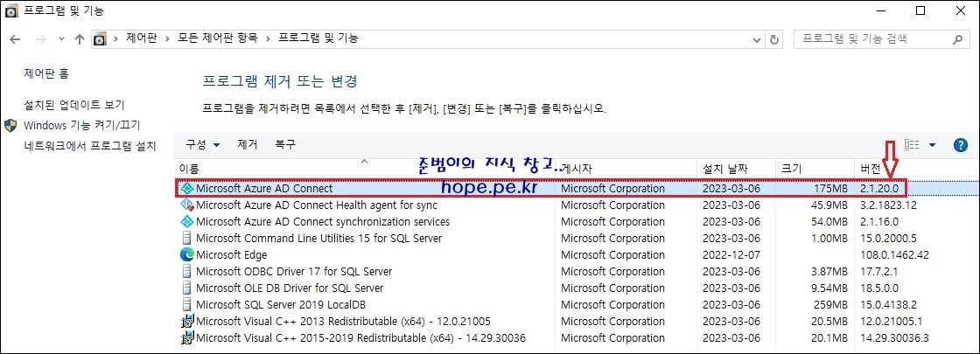
Task: Click the ODBC Driver 17 icon
Action: [x=187, y=272]
